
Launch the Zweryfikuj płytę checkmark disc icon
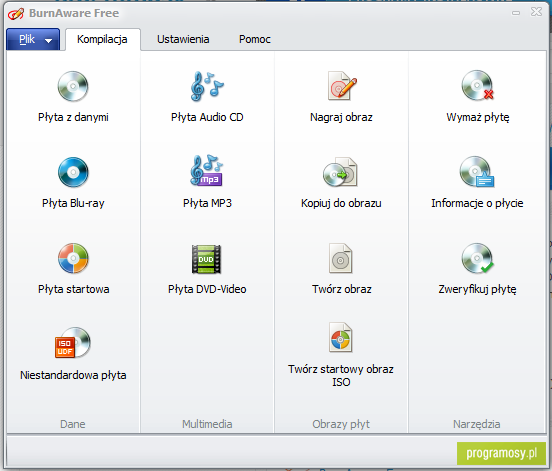point(477,258)
